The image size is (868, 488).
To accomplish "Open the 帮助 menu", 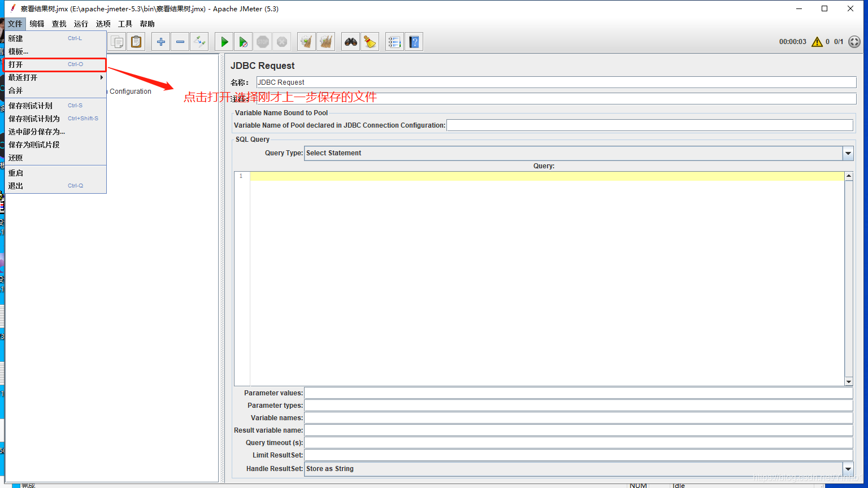I will [147, 24].
